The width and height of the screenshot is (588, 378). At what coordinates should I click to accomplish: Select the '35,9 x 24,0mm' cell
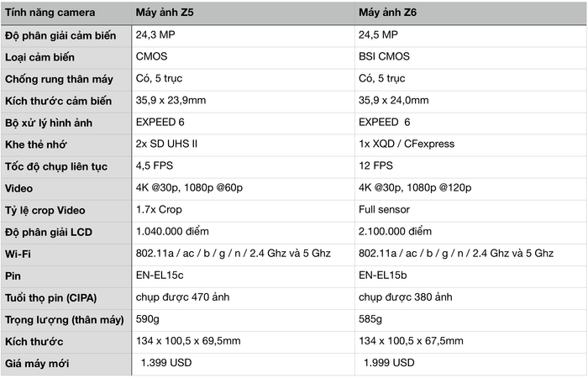coord(470,102)
